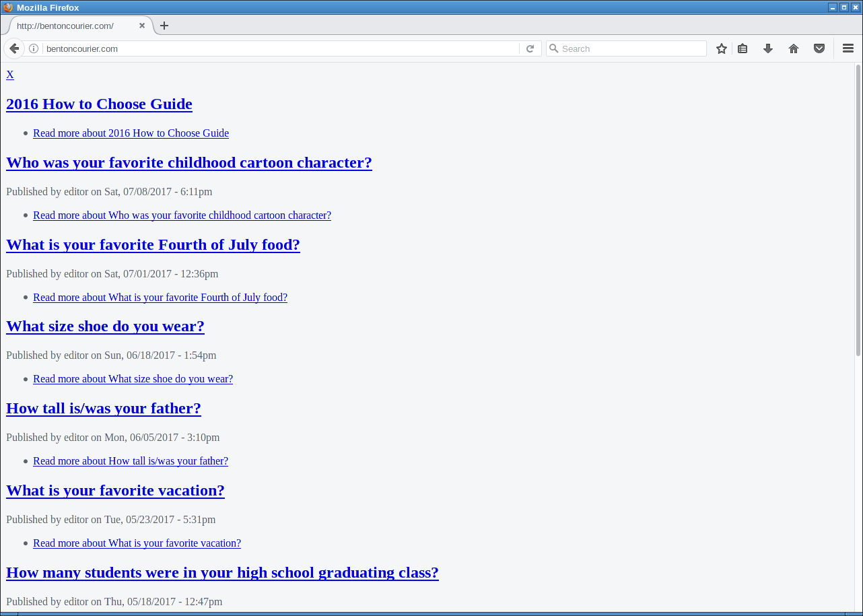The height and width of the screenshot is (616, 863).
Task: Bookmark this page with the star icon
Action: tap(722, 48)
